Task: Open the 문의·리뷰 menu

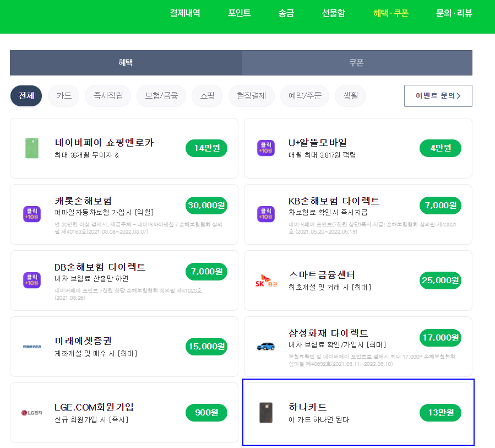Action: pos(454,13)
